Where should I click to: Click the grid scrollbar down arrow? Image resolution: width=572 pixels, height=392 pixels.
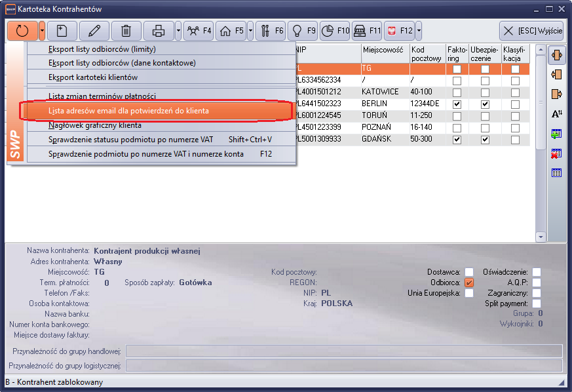541,237
